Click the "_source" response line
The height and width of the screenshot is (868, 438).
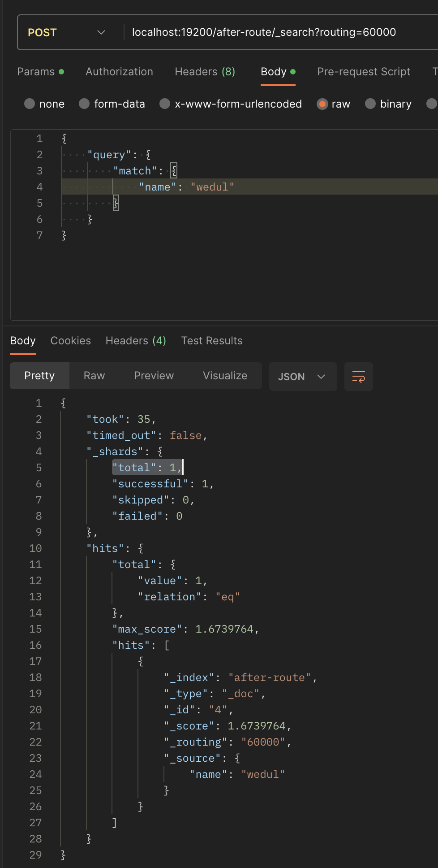(202, 758)
